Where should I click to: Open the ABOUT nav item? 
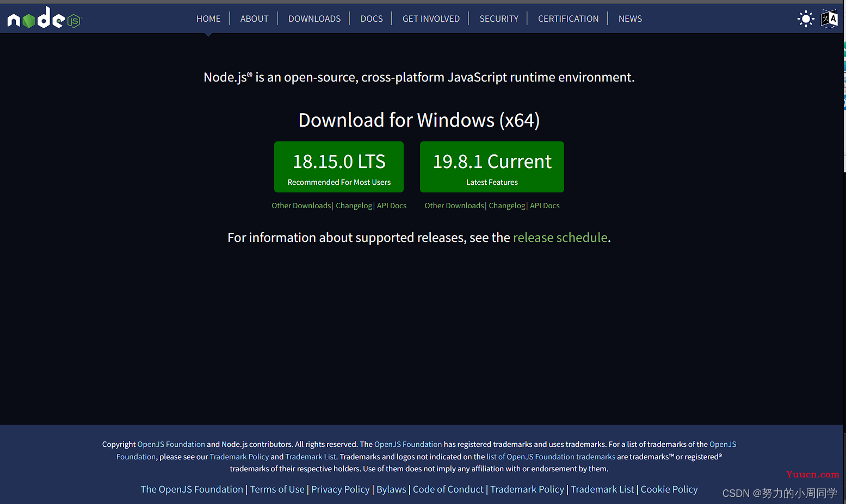tap(255, 18)
